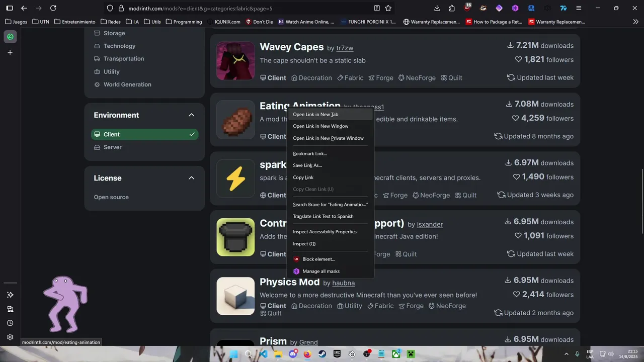Open the Prism mod title
The height and width of the screenshot is (362, 644).
(273, 341)
